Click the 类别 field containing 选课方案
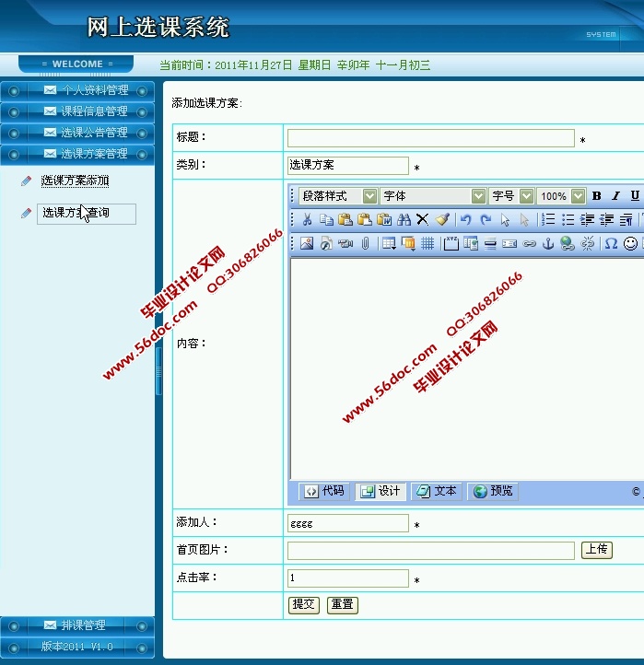 [348, 166]
